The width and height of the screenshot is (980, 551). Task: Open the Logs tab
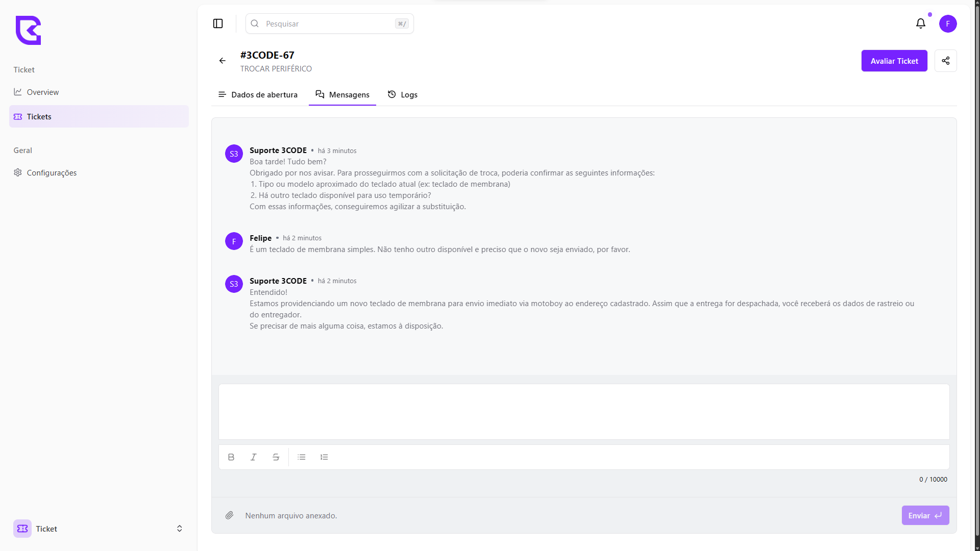click(403, 95)
